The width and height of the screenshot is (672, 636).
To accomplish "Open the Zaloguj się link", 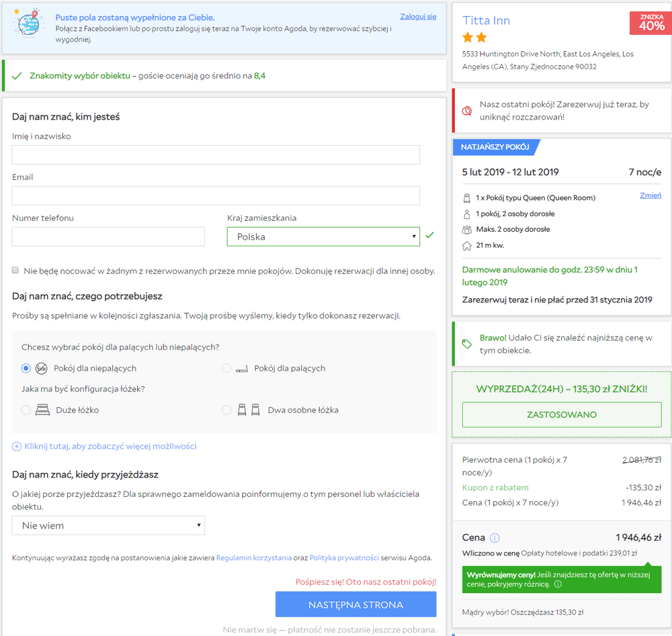I will [x=418, y=16].
